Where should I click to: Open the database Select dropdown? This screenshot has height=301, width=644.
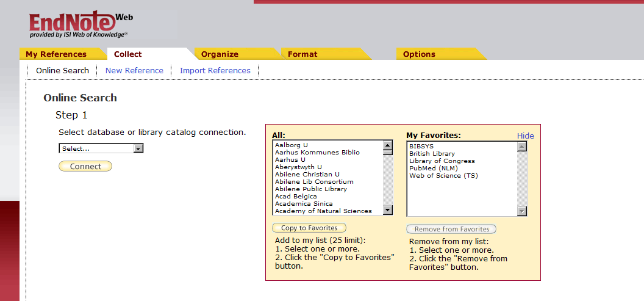point(101,148)
